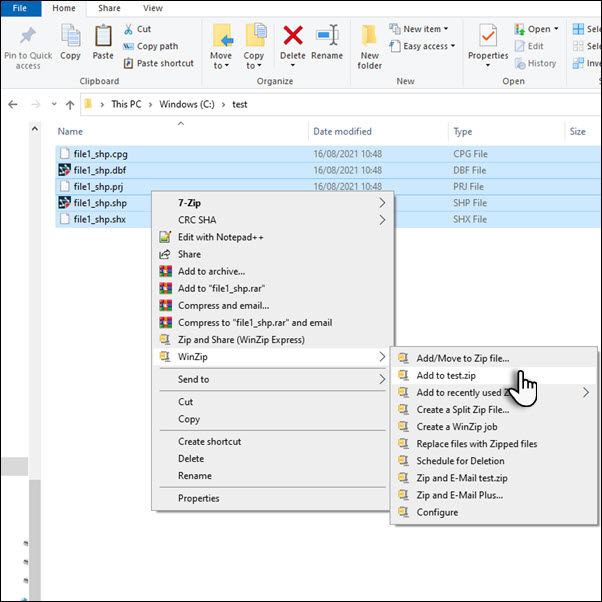The image size is (602, 602).
Task: Switch to the Home tab
Action: (x=64, y=8)
